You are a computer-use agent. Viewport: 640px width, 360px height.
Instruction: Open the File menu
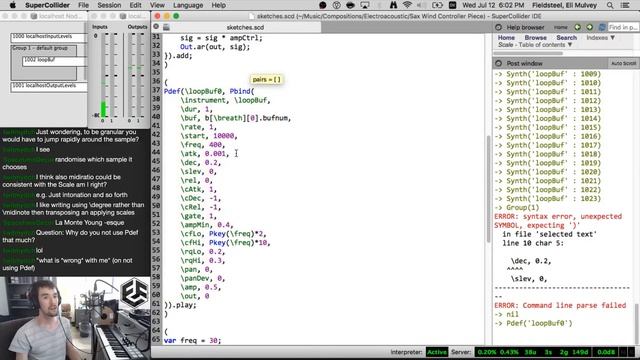[x=83, y=5]
